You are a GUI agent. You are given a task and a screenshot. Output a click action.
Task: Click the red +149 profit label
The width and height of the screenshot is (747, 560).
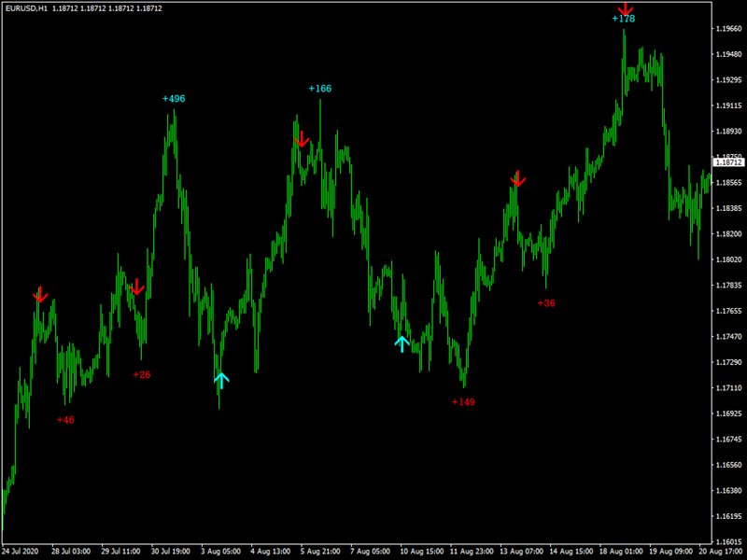(463, 402)
